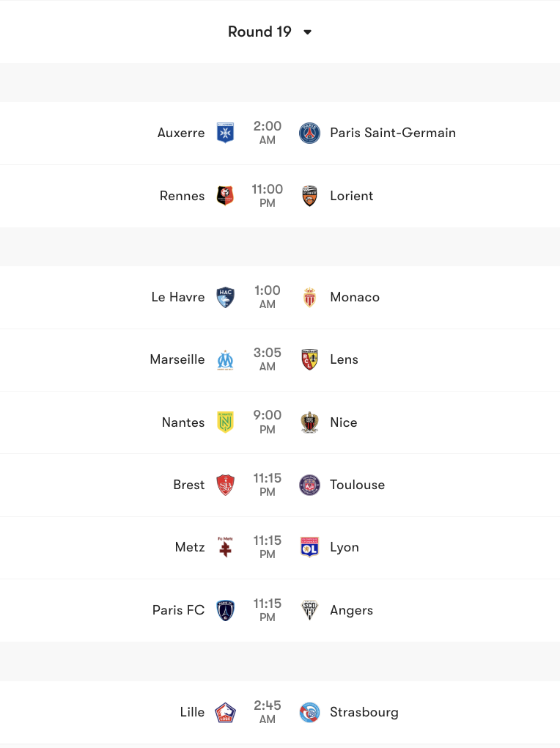
Task: Click the Marseille club crest
Action: [x=225, y=359]
